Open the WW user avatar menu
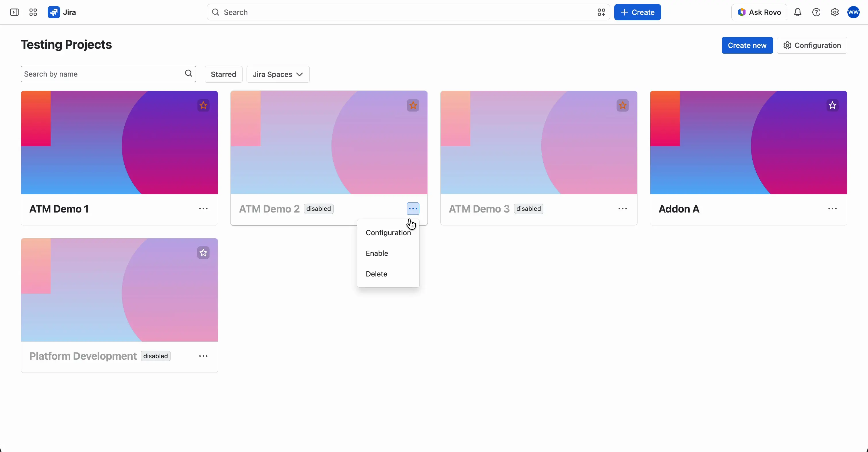 point(853,12)
